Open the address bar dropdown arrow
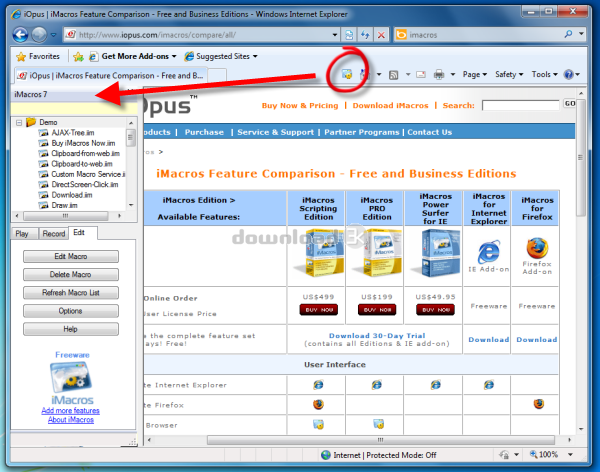This screenshot has width=600, height=472. click(335, 35)
